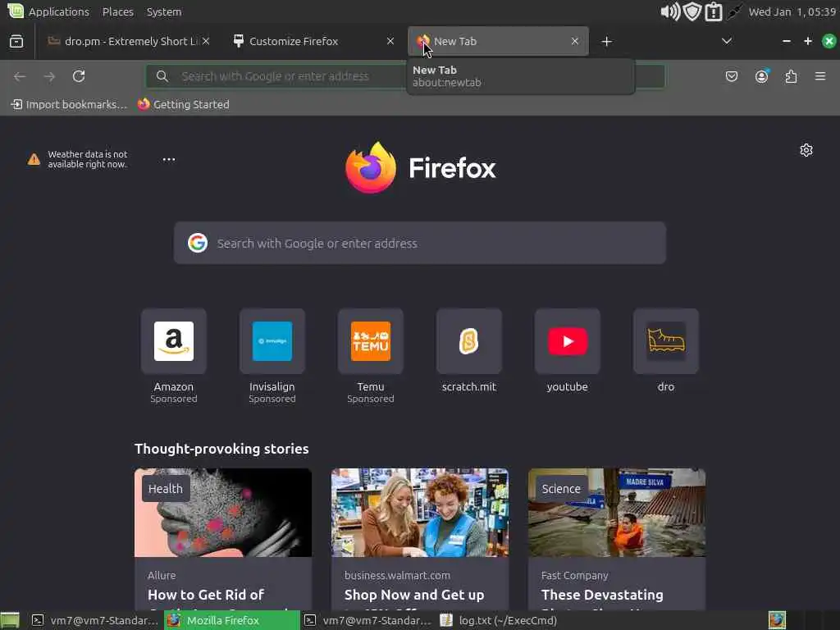Open the Invisalign sponsored shortcut
840x630 pixels.
point(272,341)
